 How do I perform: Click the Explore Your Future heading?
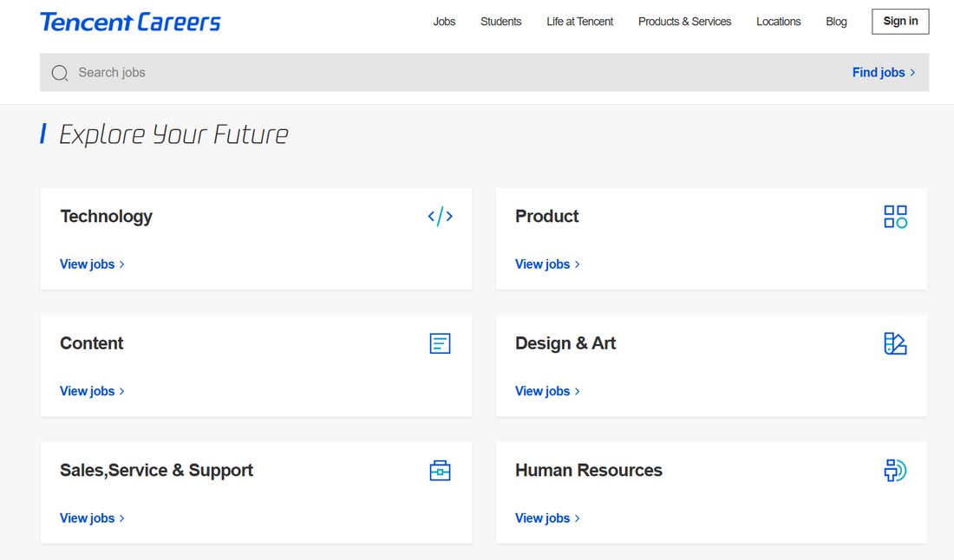173,135
